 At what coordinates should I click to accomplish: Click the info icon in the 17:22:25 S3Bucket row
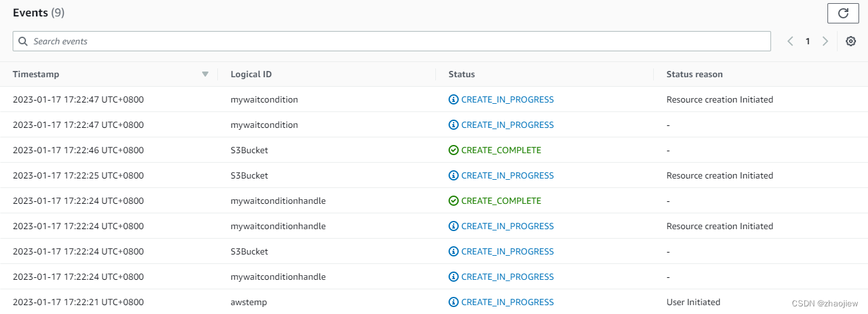[453, 175]
